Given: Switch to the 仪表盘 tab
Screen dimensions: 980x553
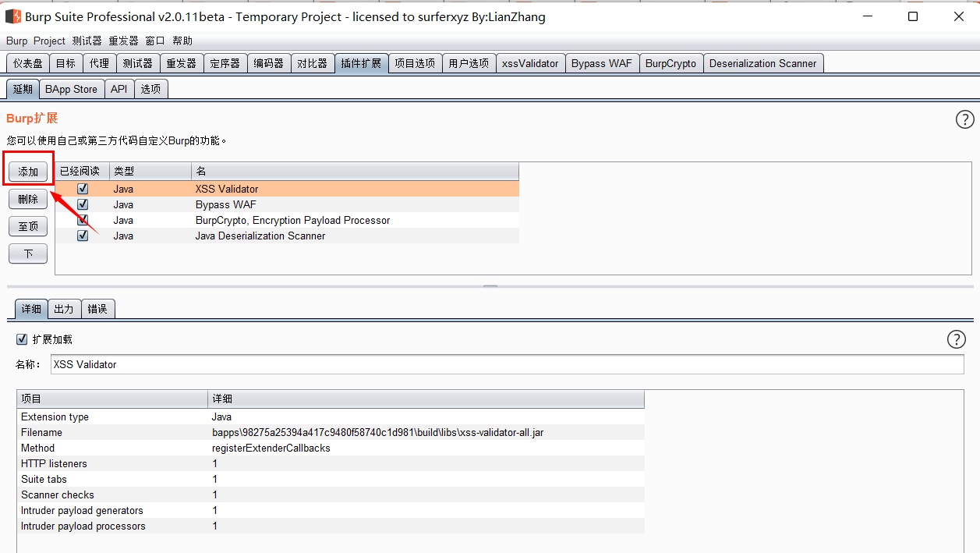Looking at the screenshot, I should (28, 63).
